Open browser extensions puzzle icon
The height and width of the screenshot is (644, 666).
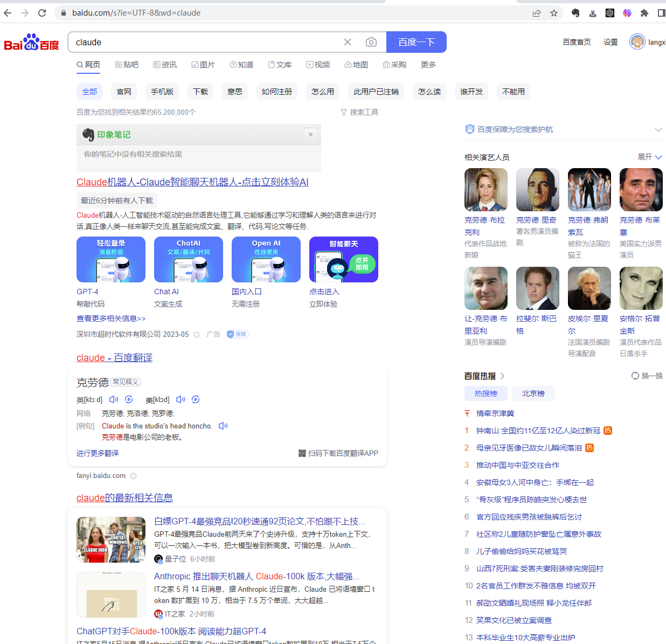tap(644, 13)
